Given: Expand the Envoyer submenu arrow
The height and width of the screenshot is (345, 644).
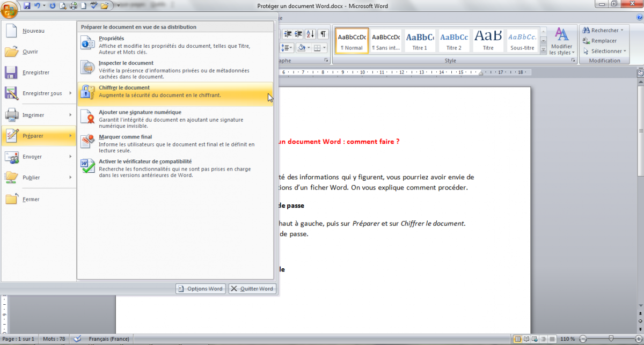Looking at the screenshot, I should (x=71, y=157).
